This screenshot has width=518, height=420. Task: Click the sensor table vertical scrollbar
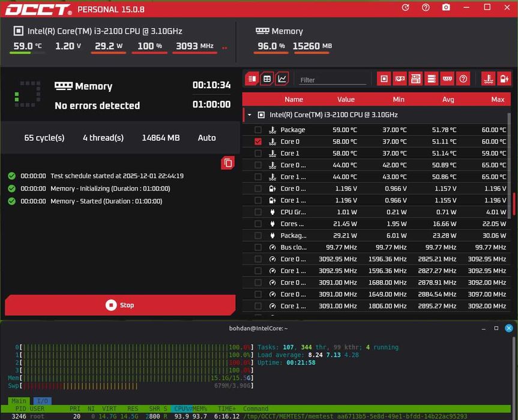point(509,165)
